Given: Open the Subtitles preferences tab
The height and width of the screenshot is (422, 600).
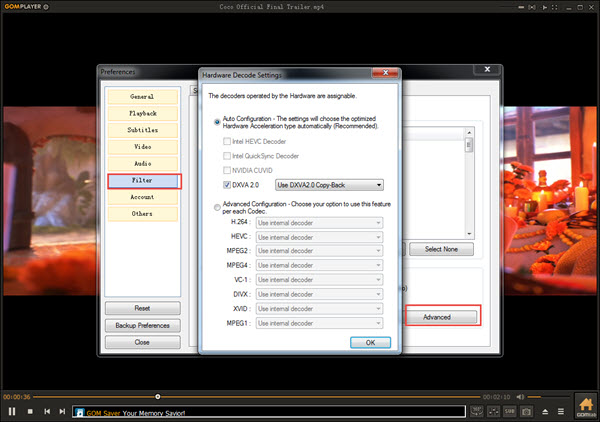Looking at the screenshot, I should point(142,130).
